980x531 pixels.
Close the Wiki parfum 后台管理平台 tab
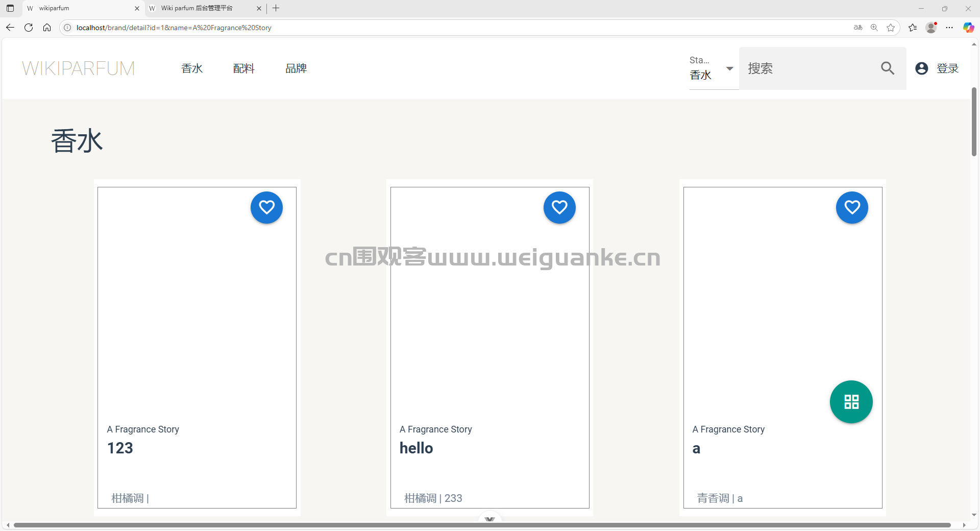(259, 8)
